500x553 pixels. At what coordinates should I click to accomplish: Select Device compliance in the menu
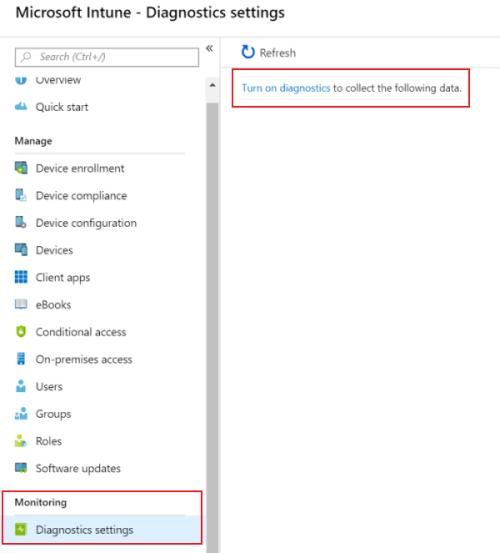click(81, 196)
